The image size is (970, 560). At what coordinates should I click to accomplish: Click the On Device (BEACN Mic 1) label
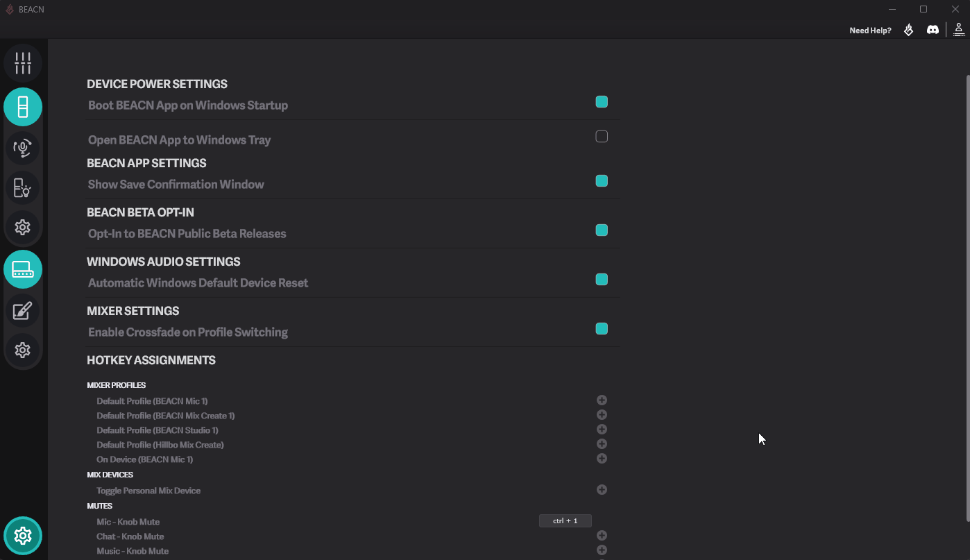pos(144,459)
